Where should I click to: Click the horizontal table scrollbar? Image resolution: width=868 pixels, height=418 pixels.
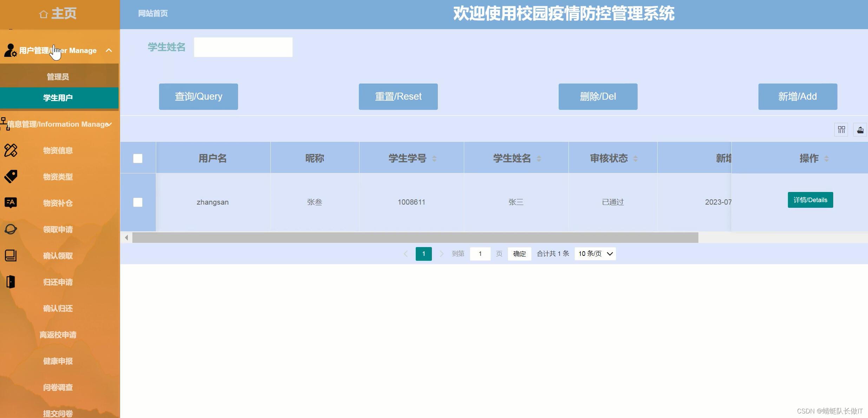414,238
